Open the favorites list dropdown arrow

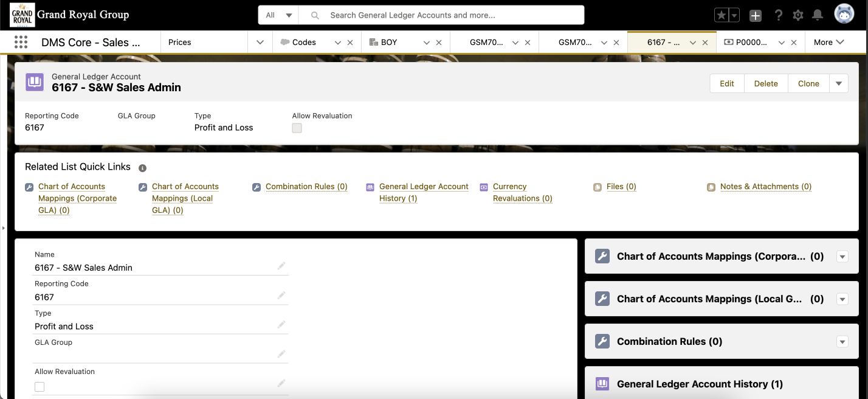tap(734, 16)
